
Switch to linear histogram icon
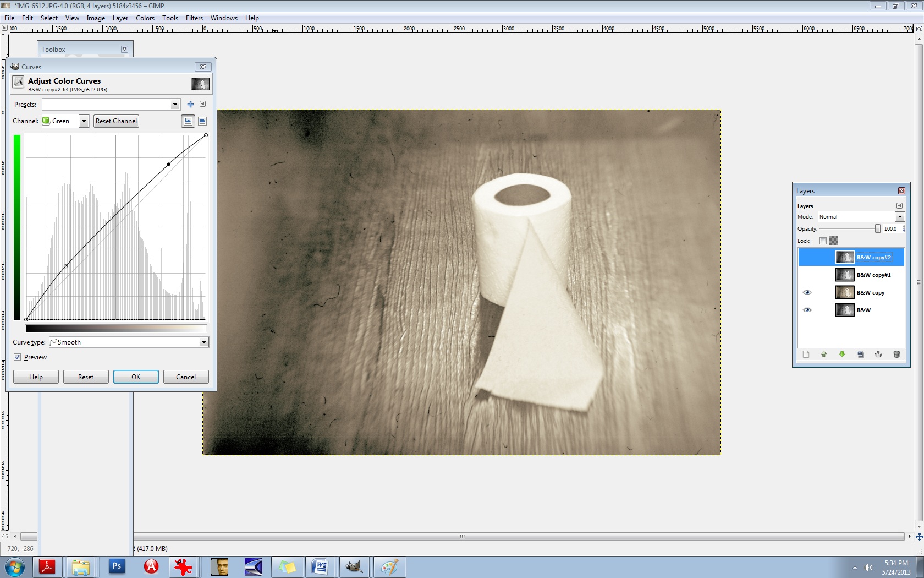(x=188, y=121)
